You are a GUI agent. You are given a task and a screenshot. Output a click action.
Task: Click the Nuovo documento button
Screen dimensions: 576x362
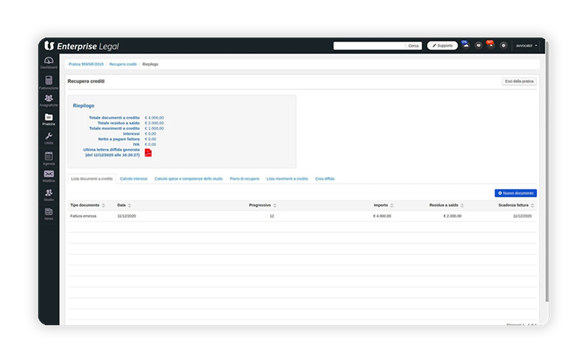(x=515, y=193)
